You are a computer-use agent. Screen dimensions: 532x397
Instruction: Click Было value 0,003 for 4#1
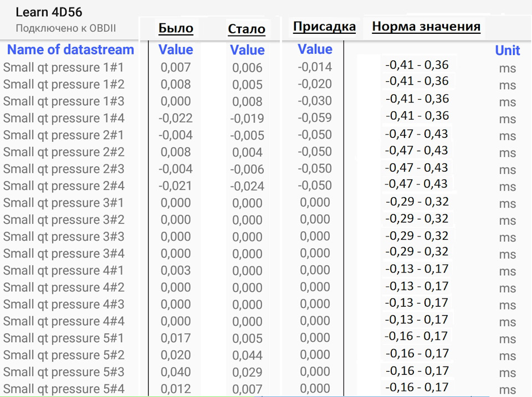[176, 271]
